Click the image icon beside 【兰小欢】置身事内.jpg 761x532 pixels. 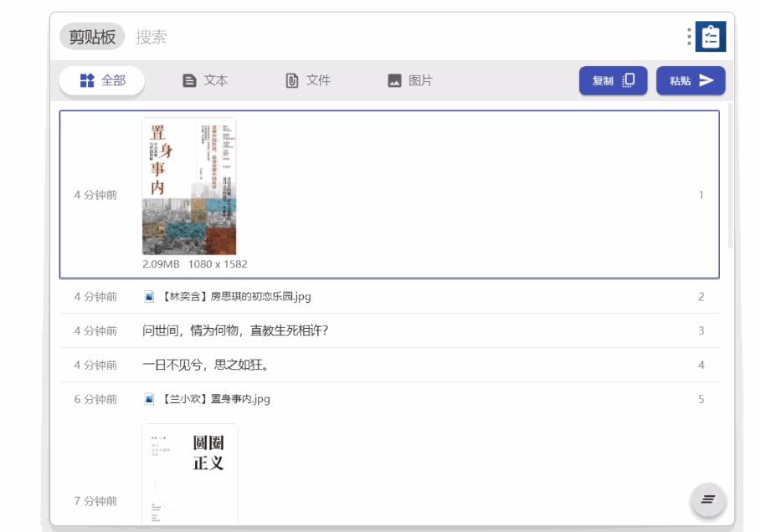pyautogui.click(x=150, y=399)
